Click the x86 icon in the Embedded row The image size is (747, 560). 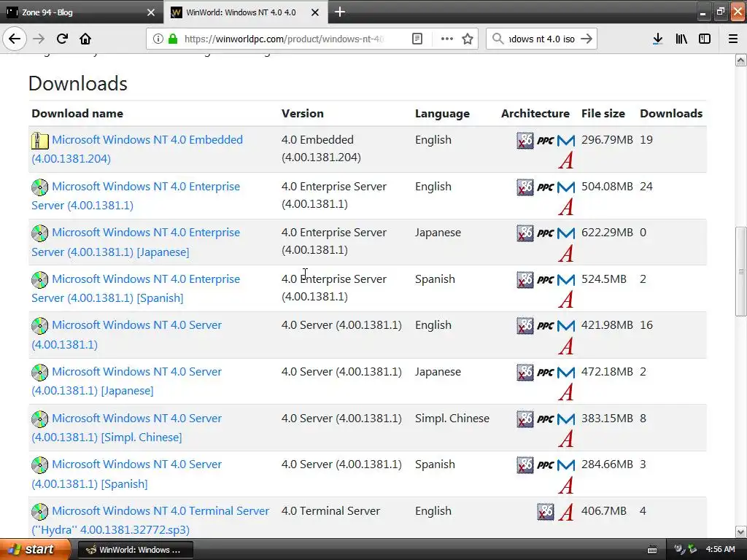[525, 141]
